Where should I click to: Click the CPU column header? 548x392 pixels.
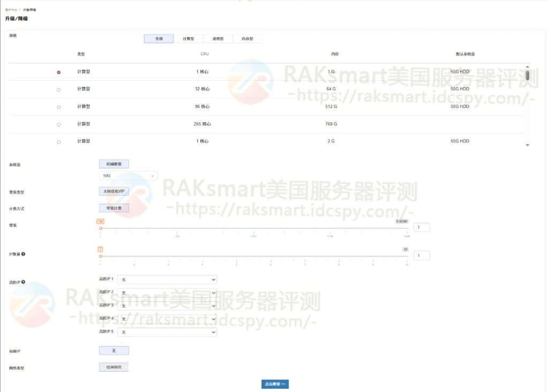tap(204, 54)
